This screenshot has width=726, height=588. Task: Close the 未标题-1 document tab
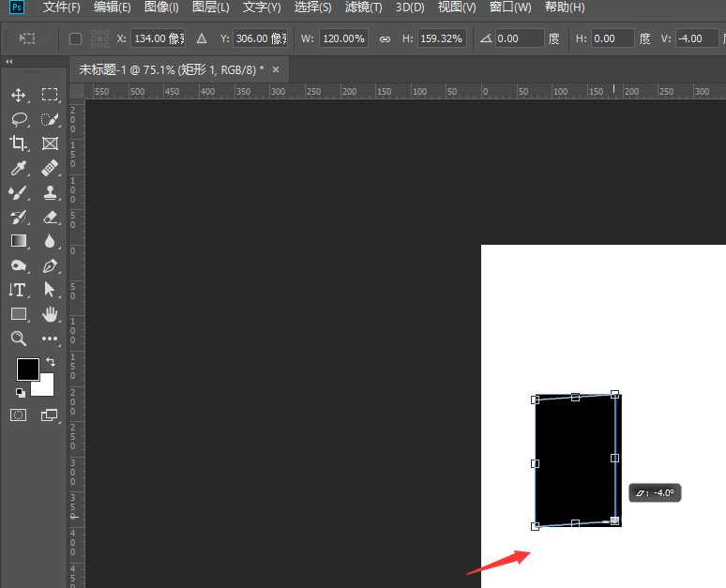pos(276,69)
